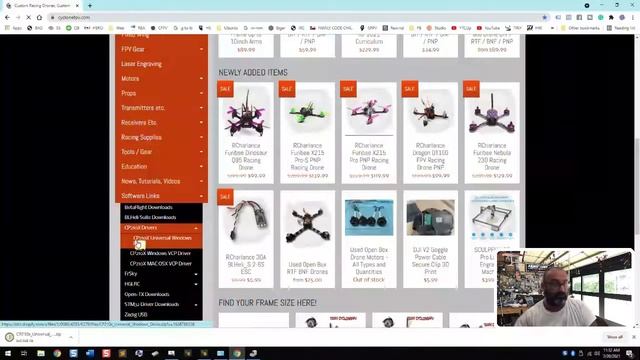The height and width of the screenshot is (360, 640).
Task: Click the NEWLY ADDED ITEMS heading
Action: coord(253,73)
